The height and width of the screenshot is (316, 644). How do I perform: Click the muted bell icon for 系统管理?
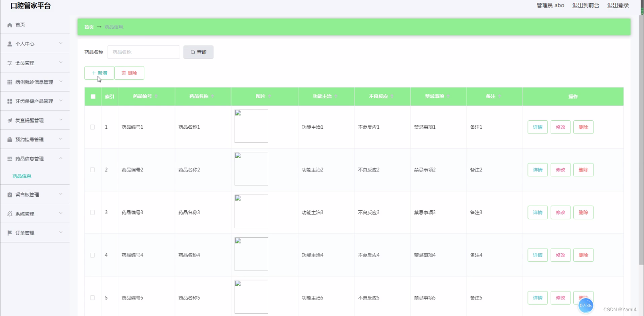tap(10, 214)
